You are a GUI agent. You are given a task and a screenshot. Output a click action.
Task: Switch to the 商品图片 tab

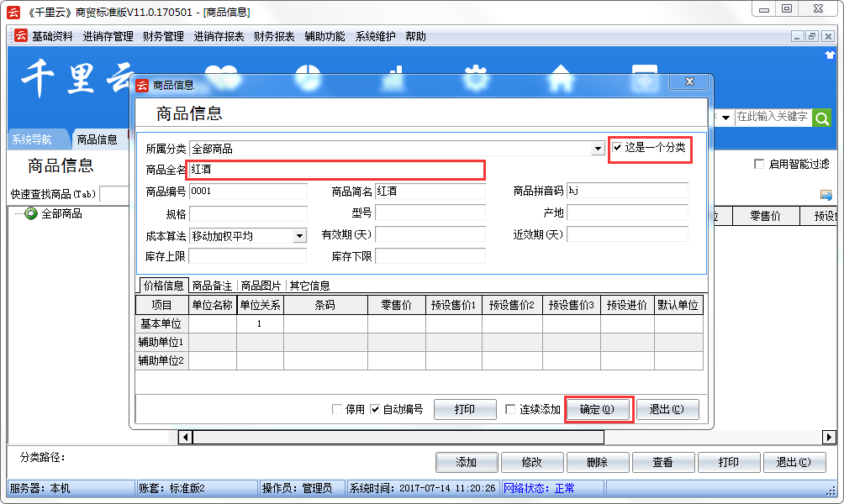261,286
